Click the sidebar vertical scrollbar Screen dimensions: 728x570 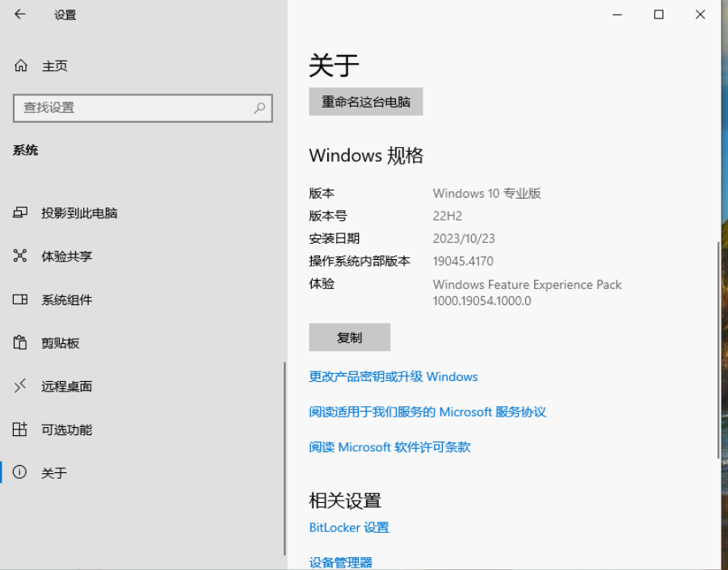pos(284,459)
